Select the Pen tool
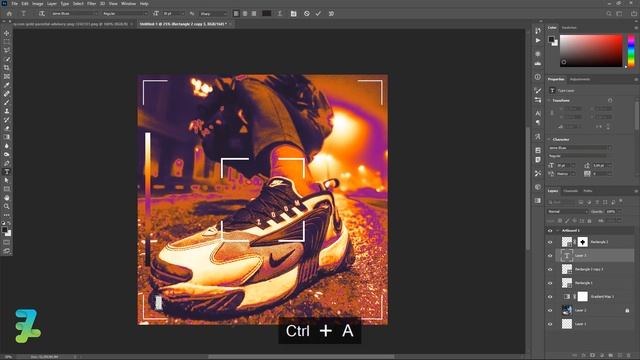This screenshot has width=640, height=360. click(7, 163)
